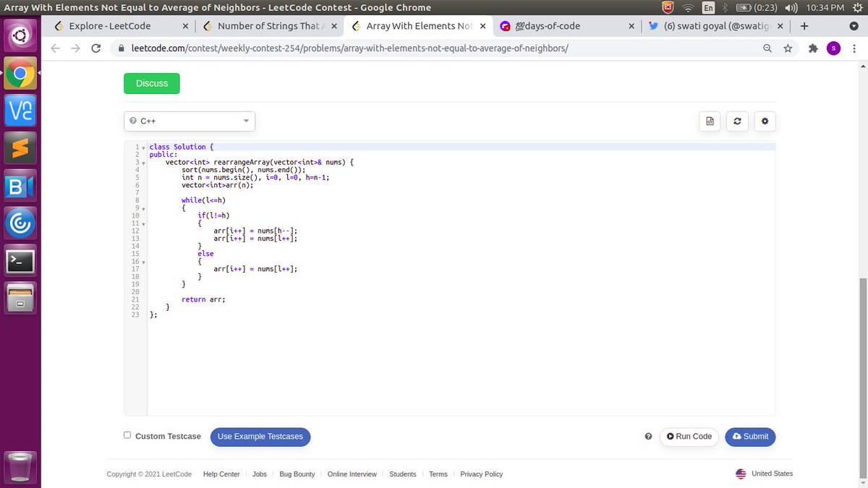Open the Chrome profile avatar
Image resolution: width=868 pixels, height=488 pixels.
833,48
